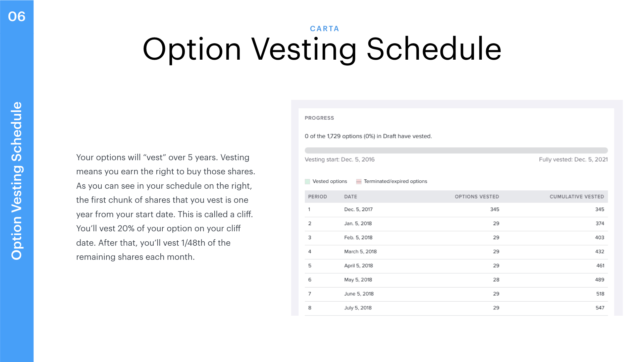This screenshot has width=644, height=362.
Task: Click the Option Vesting Schedule main title
Action: point(322,49)
